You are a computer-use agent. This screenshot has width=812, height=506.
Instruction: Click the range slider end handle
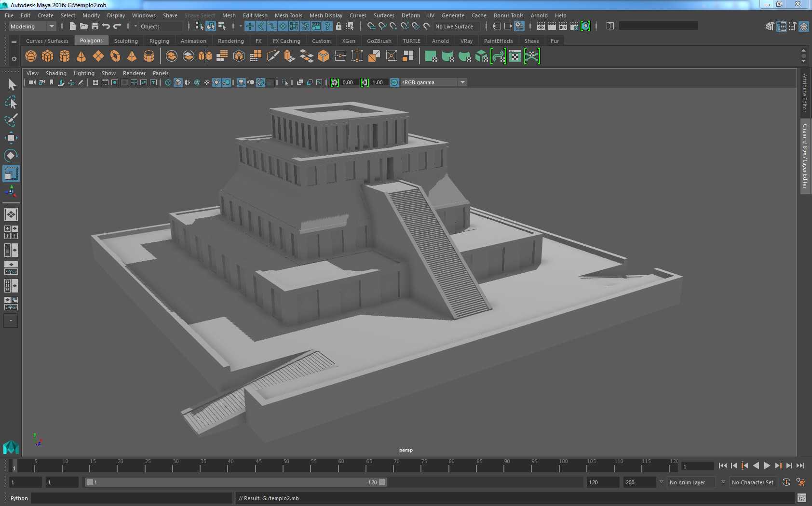click(x=382, y=482)
